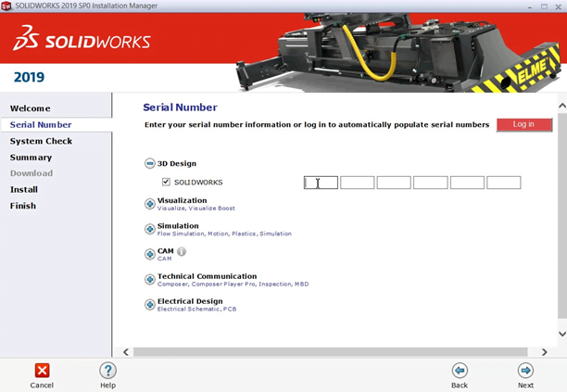Go to the Welcome step

coord(31,108)
